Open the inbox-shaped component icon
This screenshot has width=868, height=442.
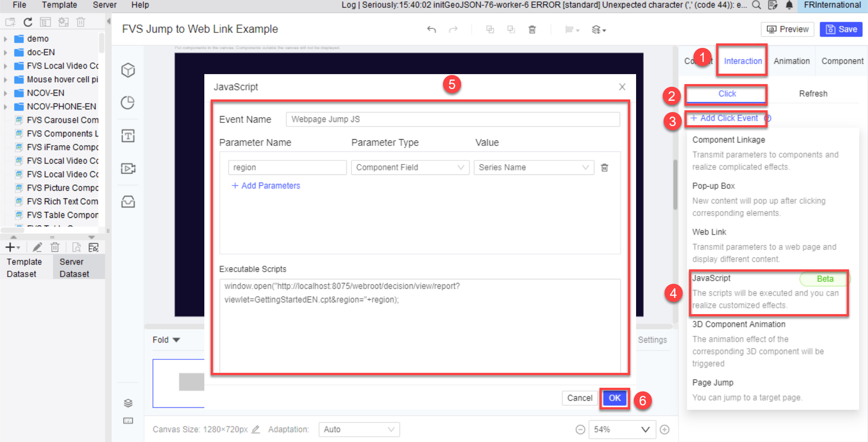[x=128, y=202]
